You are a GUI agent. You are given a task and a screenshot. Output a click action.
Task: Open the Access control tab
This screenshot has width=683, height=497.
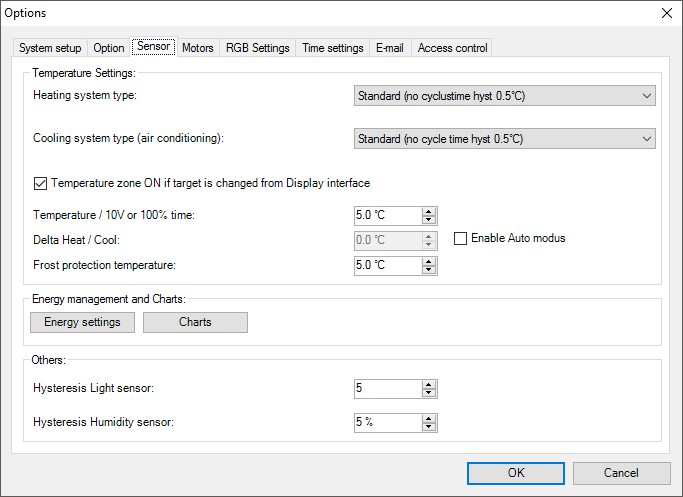pyautogui.click(x=452, y=48)
